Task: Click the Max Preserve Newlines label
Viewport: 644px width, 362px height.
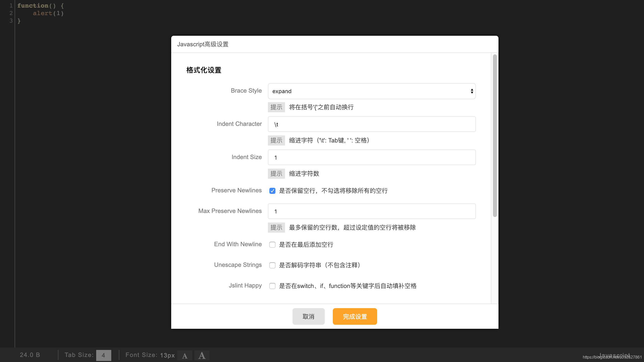Action: pos(230,211)
